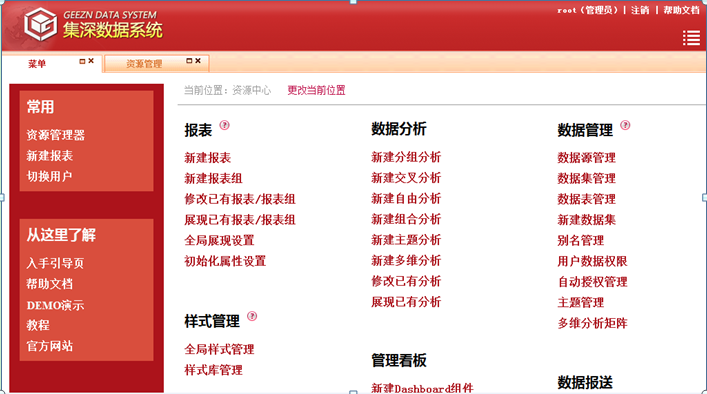Image resolution: width=707 pixels, height=394 pixels.
Task: Maximize the 菜单 tab panel
Action: point(82,61)
